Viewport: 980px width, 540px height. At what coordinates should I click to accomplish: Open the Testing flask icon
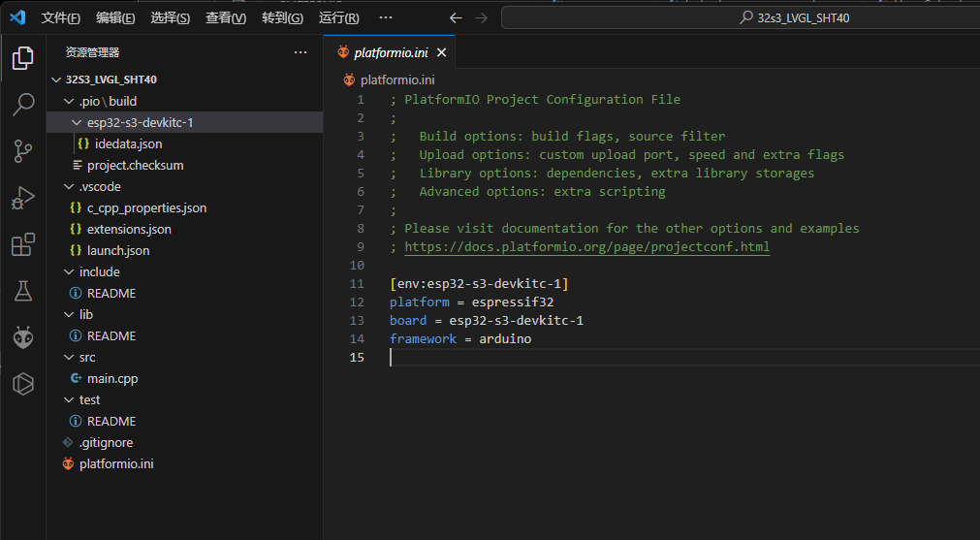22,291
